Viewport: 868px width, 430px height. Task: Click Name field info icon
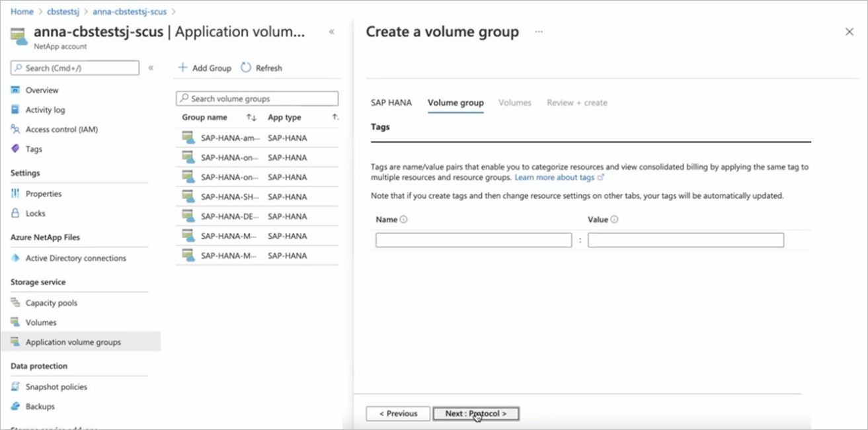click(403, 220)
